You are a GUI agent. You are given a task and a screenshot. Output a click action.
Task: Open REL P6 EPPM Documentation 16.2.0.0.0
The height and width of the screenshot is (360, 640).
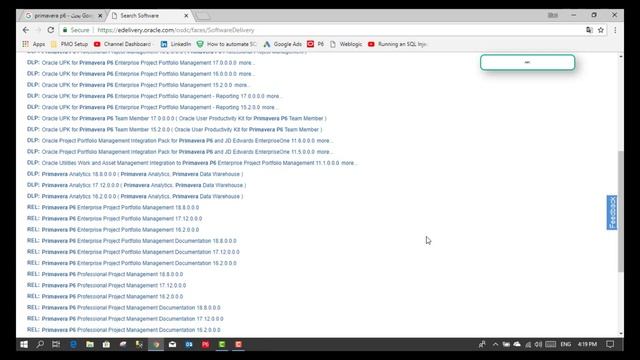click(132, 263)
